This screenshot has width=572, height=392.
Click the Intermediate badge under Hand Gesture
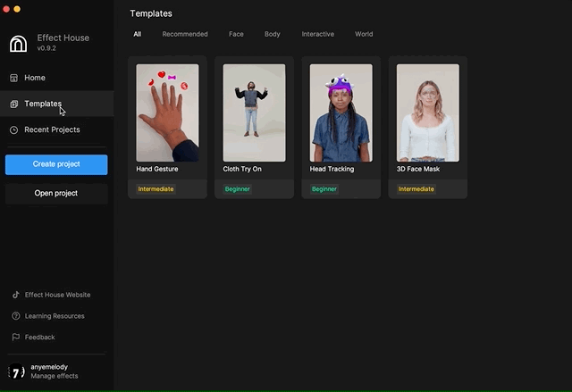click(x=156, y=189)
